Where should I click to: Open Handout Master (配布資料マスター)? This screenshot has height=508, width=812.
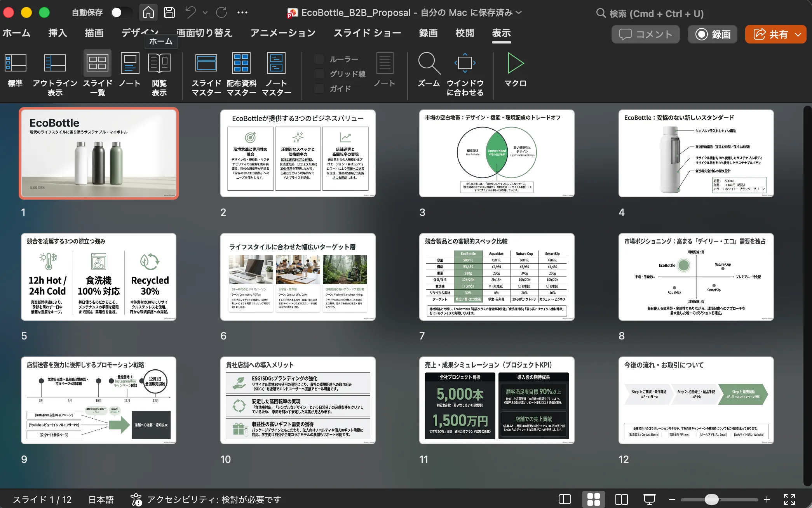click(241, 75)
